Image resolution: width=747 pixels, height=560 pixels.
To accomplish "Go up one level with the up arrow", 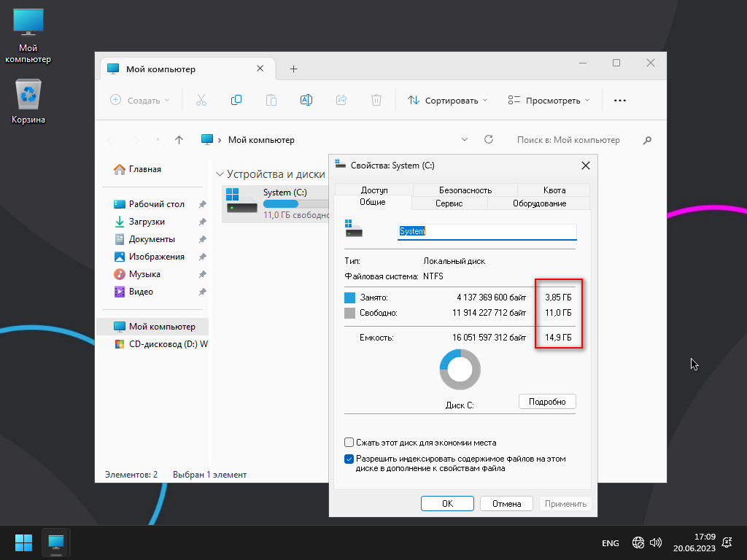I will point(179,140).
